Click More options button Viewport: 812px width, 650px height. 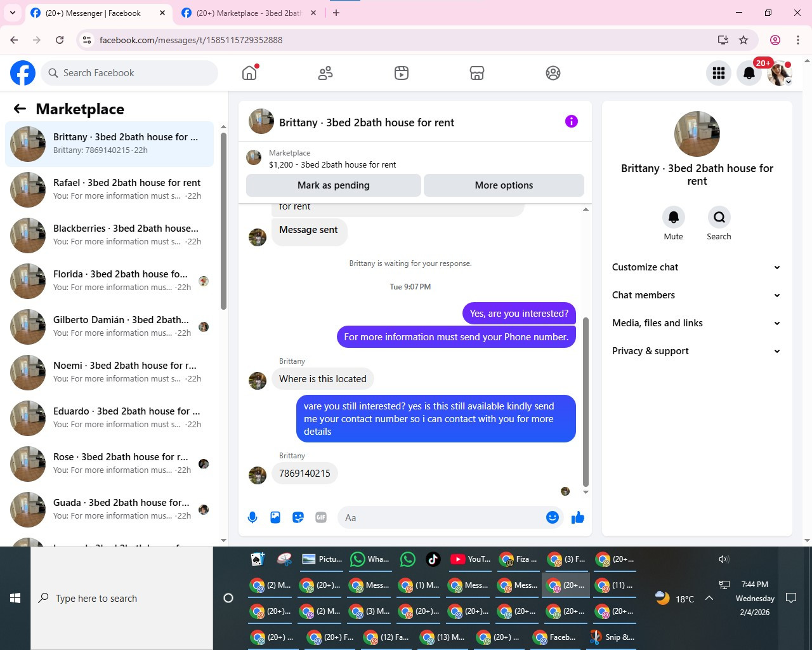click(504, 185)
